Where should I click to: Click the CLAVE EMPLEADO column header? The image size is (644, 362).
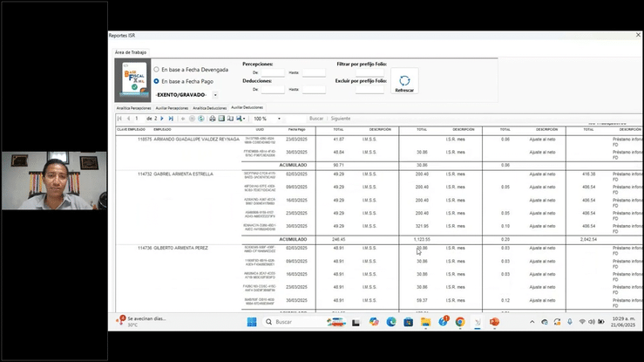tap(131, 129)
